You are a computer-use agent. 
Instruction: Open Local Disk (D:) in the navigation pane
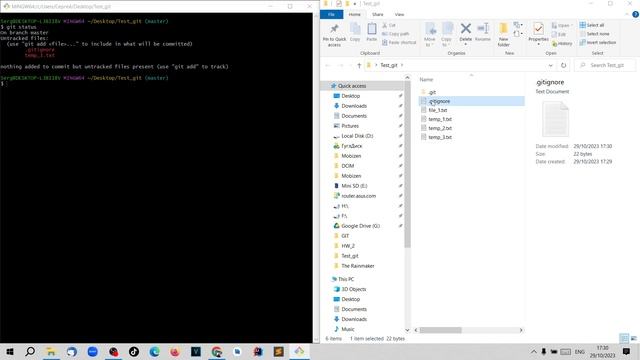tap(357, 136)
